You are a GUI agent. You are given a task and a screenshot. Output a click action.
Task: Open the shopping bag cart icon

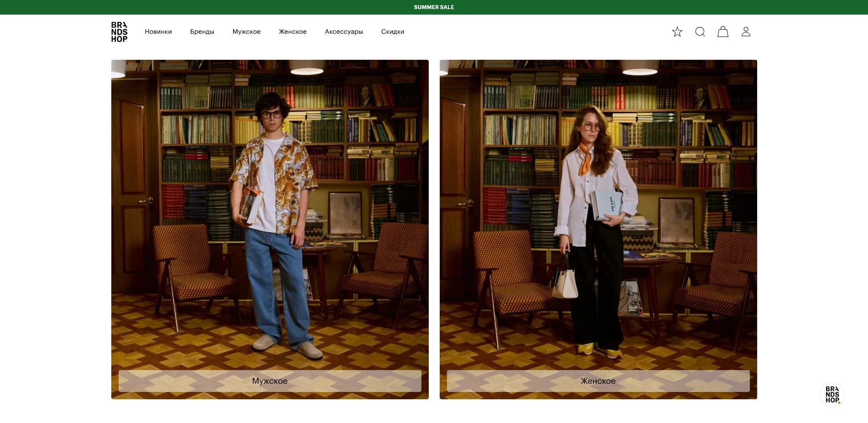pos(722,31)
